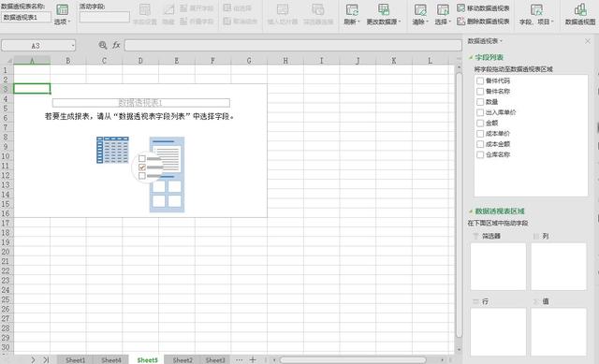Click column D header
The width and height of the screenshot is (599, 364).
tap(140, 60)
